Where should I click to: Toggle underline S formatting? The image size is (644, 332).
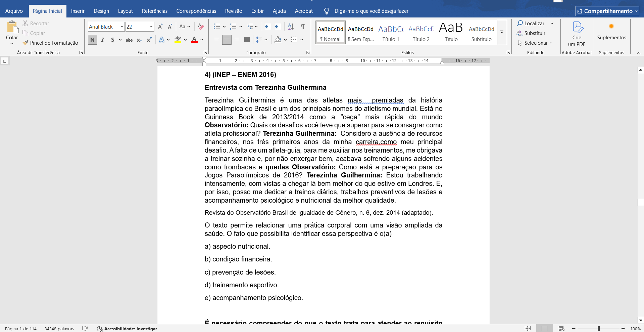click(113, 40)
